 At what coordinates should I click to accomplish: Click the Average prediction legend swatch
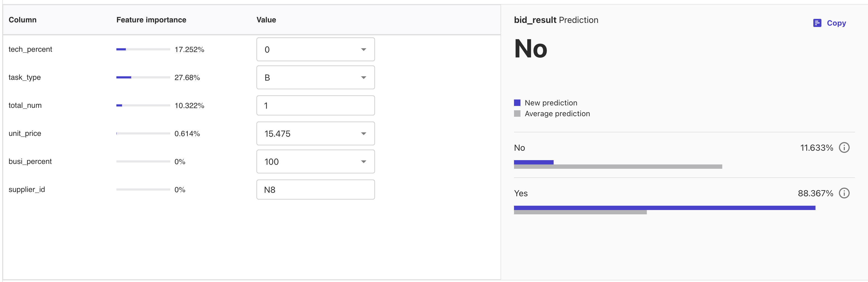pyautogui.click(x=517, y=113)
